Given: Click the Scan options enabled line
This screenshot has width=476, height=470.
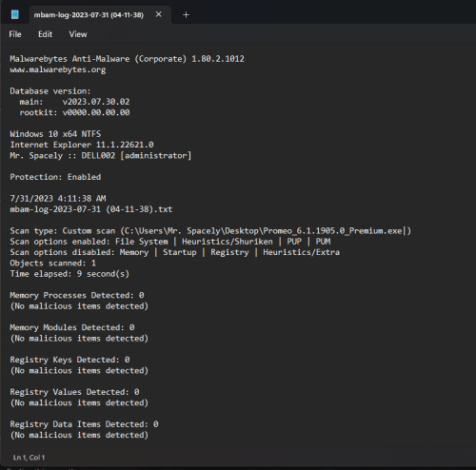Looking at the screenshot, I should pyautogui.click(x=170, y=242).
